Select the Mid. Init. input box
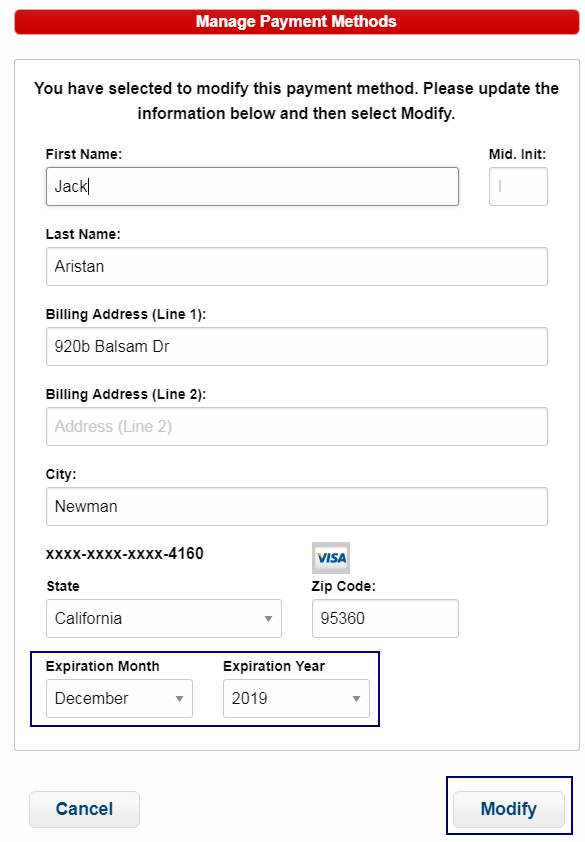The height and width of the screenshot is (842, 585). (518, 186)
